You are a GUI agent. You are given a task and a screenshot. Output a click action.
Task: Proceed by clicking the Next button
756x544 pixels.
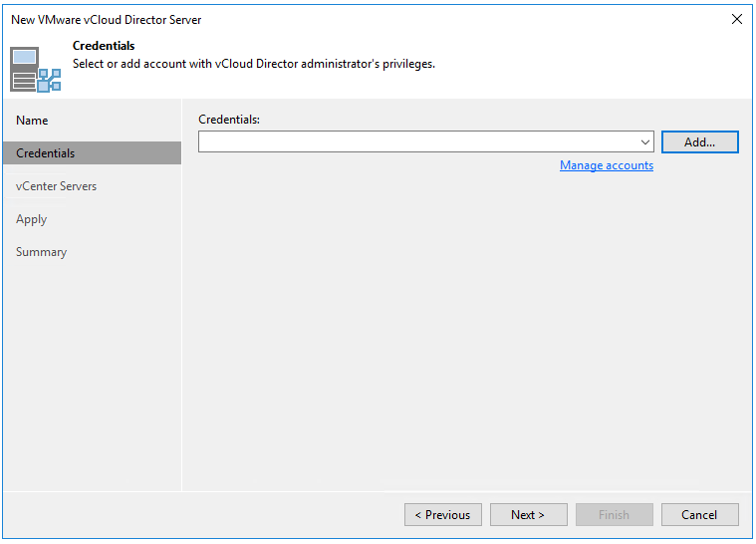point(528,515)
